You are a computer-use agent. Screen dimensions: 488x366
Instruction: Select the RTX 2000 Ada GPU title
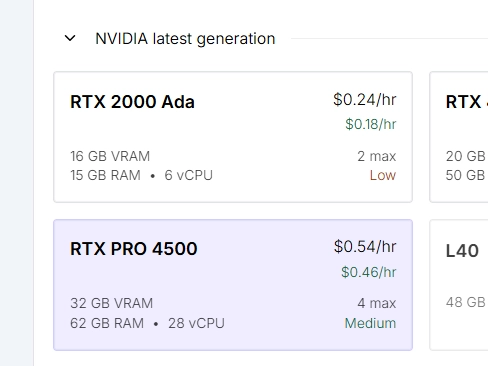[x=132, y=102]
